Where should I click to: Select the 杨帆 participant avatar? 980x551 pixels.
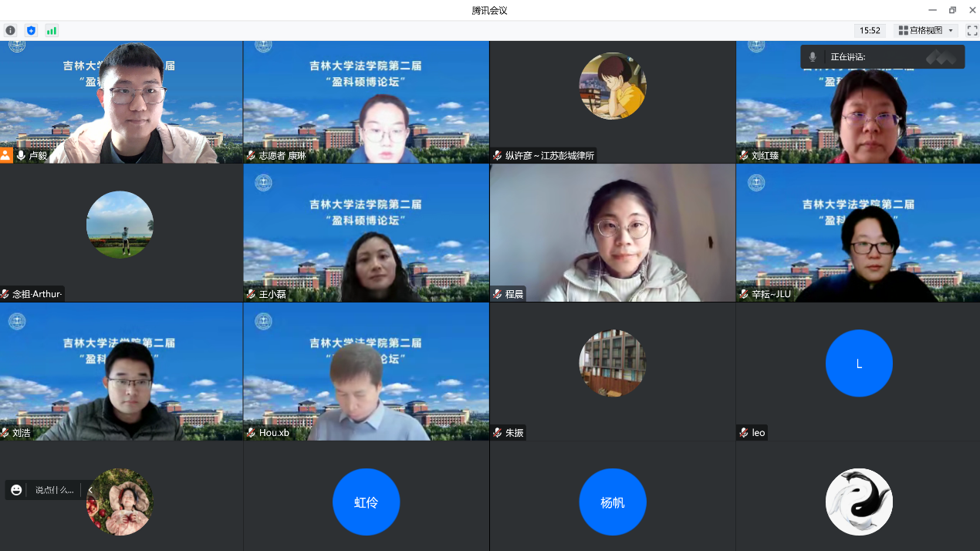[613, 502]
